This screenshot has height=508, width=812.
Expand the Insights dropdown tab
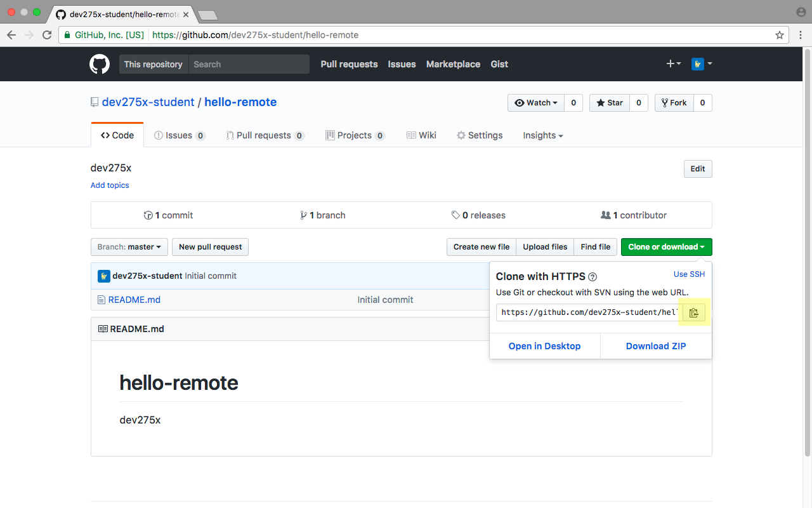(542, 135)
